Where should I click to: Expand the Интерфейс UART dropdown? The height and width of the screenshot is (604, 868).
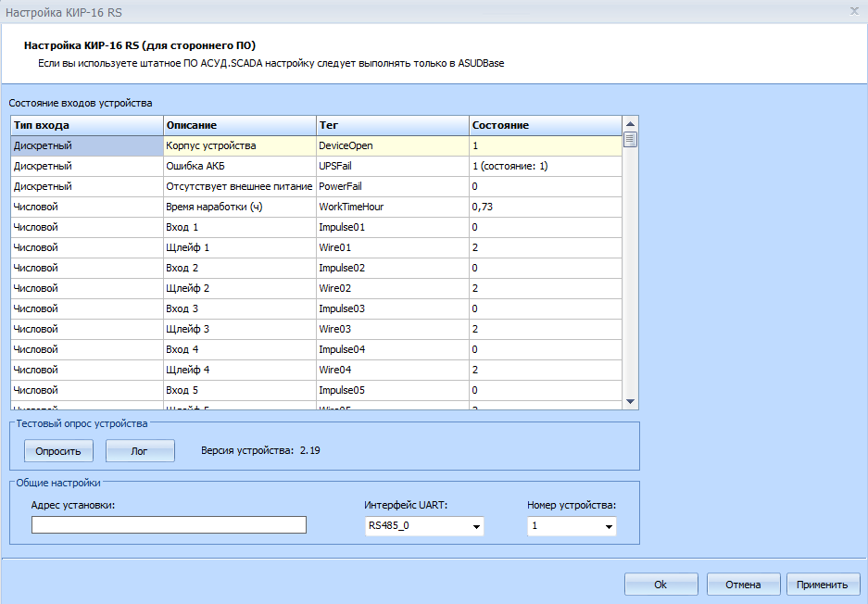point(476,527)
